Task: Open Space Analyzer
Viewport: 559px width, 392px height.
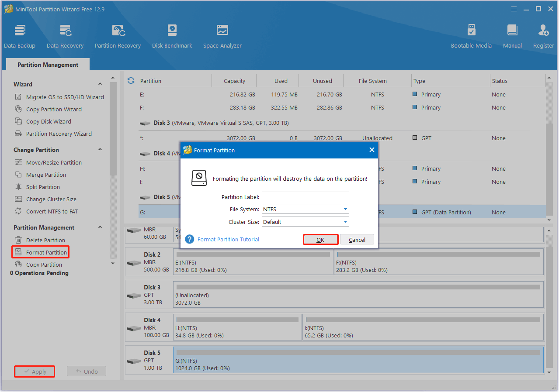Action: point(222,36)
